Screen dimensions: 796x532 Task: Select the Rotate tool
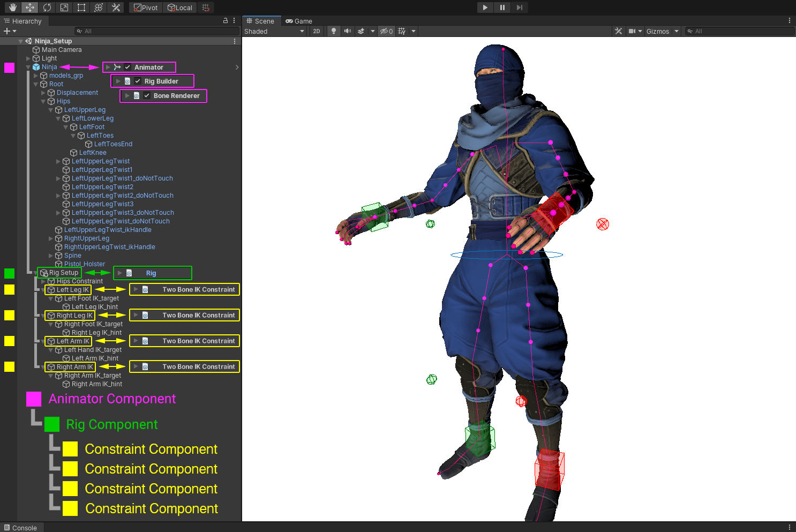pos(47,8)
